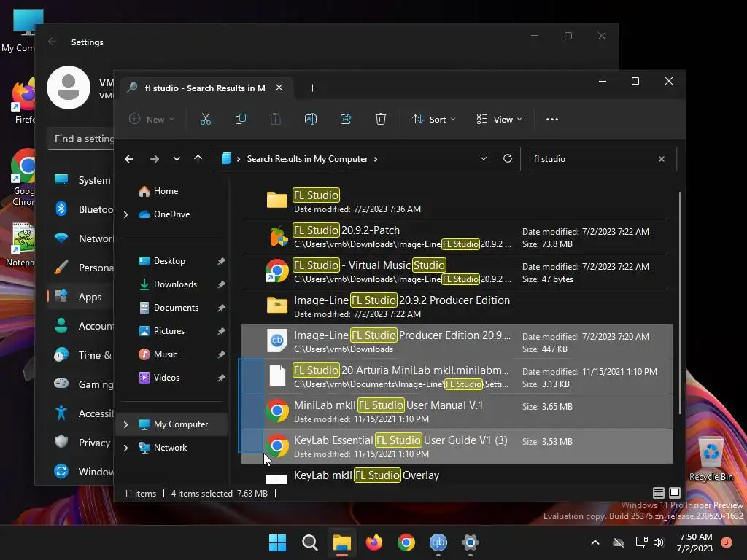Image resolution: width=747 pixels, height=560 pixels.
Task: Click the Paste clipboard icon
Action: pyautogui.click(x=275, y=119)
